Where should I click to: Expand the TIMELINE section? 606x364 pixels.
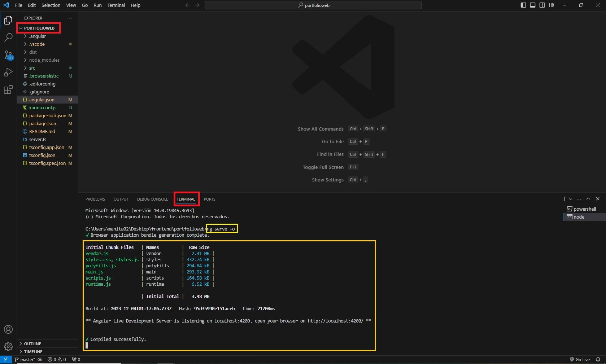click(47, 352)
